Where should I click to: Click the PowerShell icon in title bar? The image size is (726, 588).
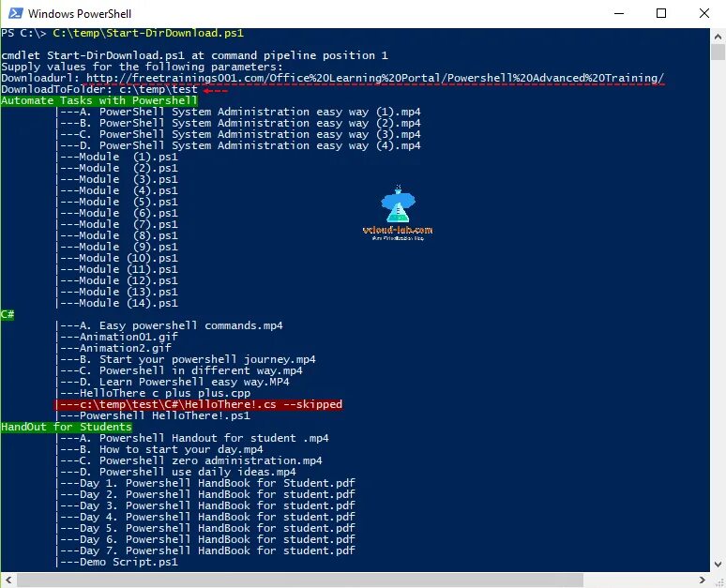(x=16, y=13)
